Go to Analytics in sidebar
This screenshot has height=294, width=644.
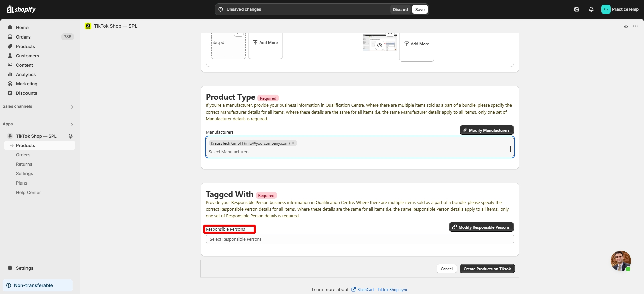[x=26, y=74]
